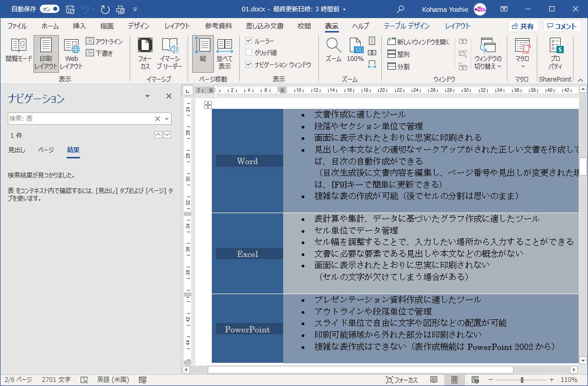Screen dimensions: 588x386
Task: Click the コメント button
Action: 562,26
